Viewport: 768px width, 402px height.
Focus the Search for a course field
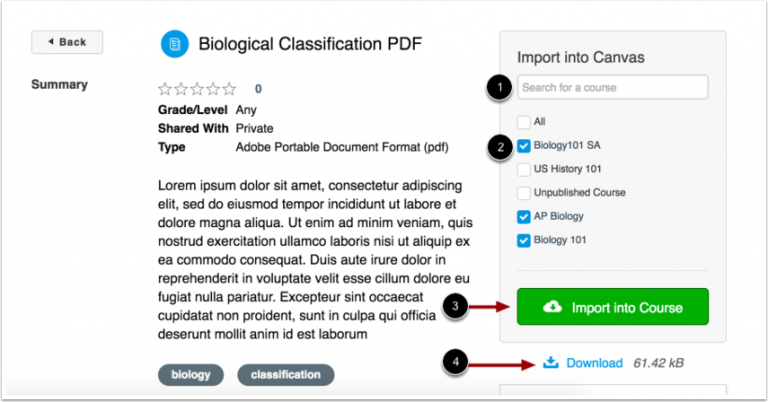click(x=612, y=87)
